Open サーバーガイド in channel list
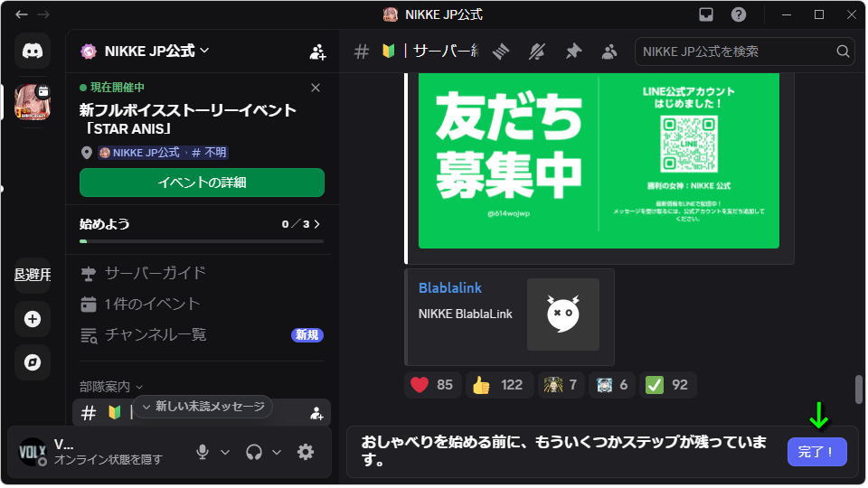Screen dimensions: 868x488 155,273
